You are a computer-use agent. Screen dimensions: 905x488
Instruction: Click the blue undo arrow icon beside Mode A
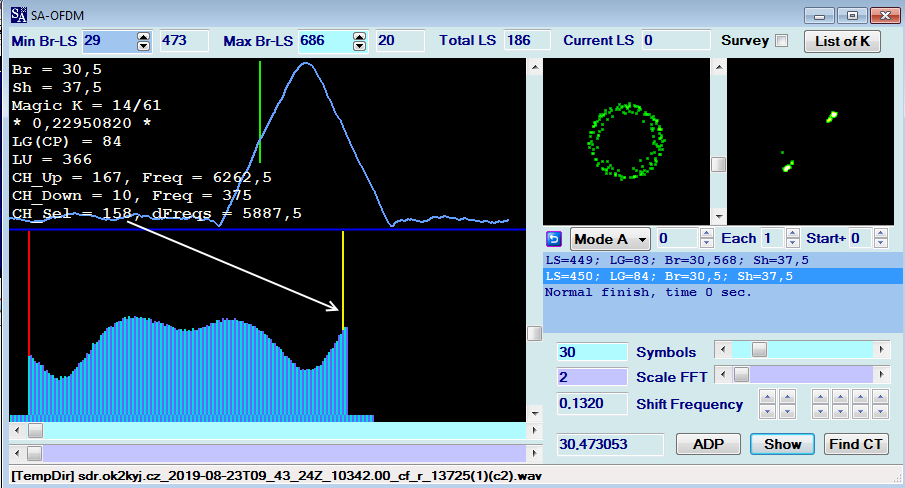click(554, 239)
